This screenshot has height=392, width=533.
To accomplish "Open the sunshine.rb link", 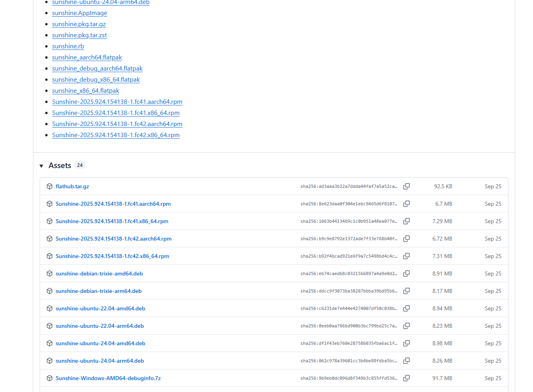I will tap(68, 46).
